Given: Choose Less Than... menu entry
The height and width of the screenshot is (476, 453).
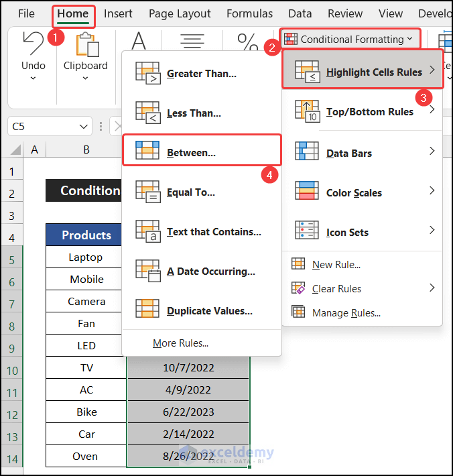Looking at the screenshot, I should click(202, 113).
